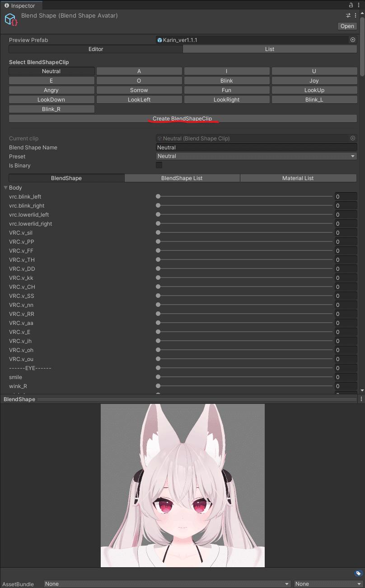Click the vrc.lowerlid_right slider handle
The height and width of the screenshot is (588, 365).
coord(158,224)
